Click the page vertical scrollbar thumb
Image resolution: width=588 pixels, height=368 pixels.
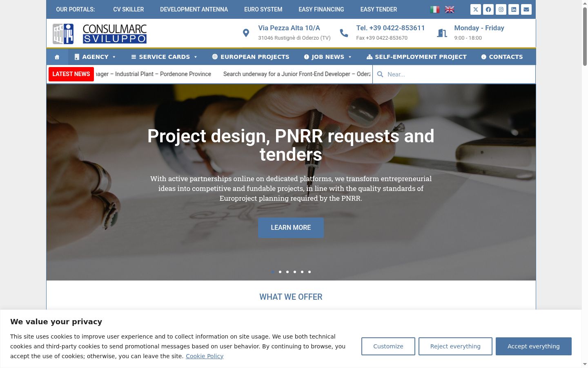pos(585,37)
